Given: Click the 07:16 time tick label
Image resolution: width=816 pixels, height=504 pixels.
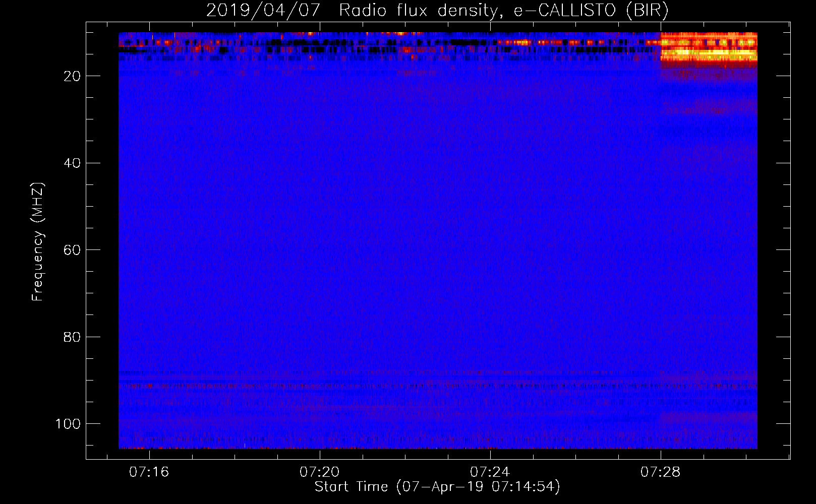Looking at the screenshot, I should click(149, 472).
